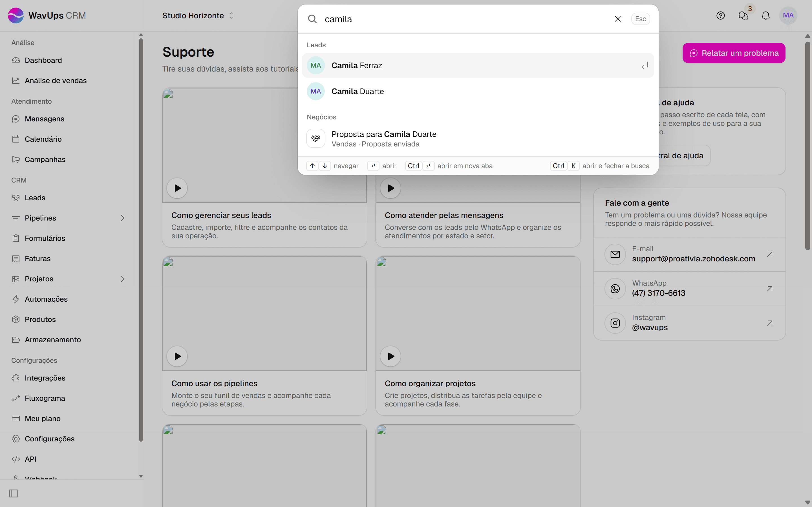Open the Proposta para Camila Duarte deal
Viewport: 812px width, 507px height.
pos(478,139)
